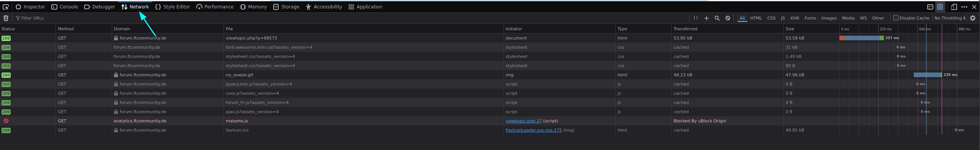Toggle Responsive Design Mode

coord(954,7)
